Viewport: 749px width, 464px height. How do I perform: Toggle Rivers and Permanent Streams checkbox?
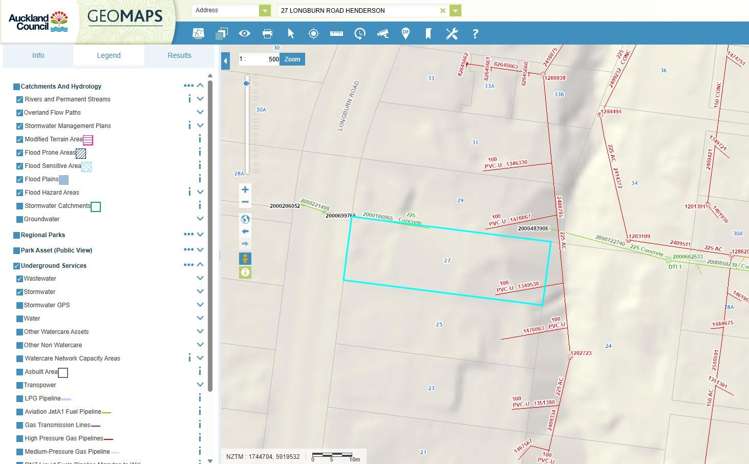pyautogui.click(x=20, y=99)
